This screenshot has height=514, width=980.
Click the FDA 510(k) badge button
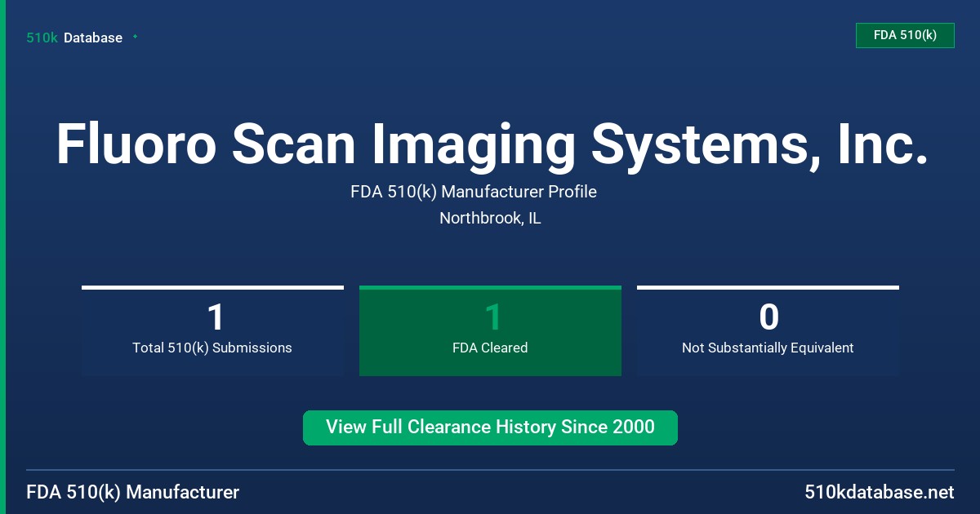(x=905, y=35)
